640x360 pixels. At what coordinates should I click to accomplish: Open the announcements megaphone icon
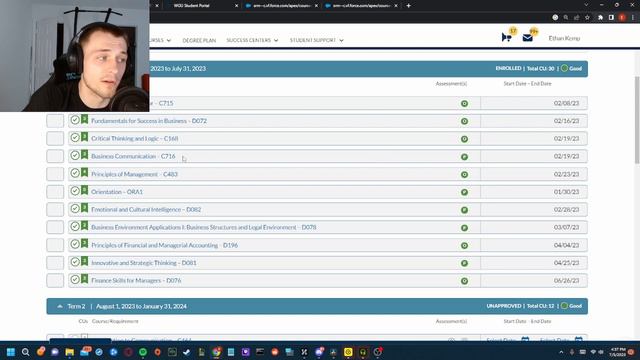(507, 38)
